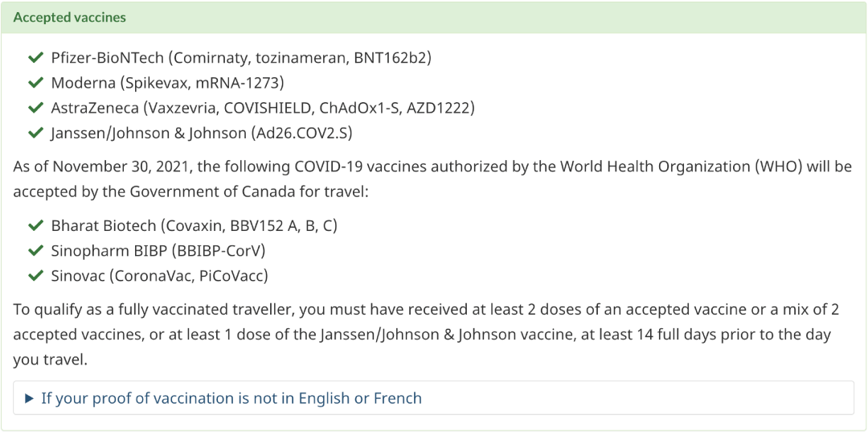Select the AstraZeneca (Vaxzevria, COVISHIELD) list item
Image resolution: width=868 pixels, height=432 pixels.
pyautogui.click(x=263, y=108)
